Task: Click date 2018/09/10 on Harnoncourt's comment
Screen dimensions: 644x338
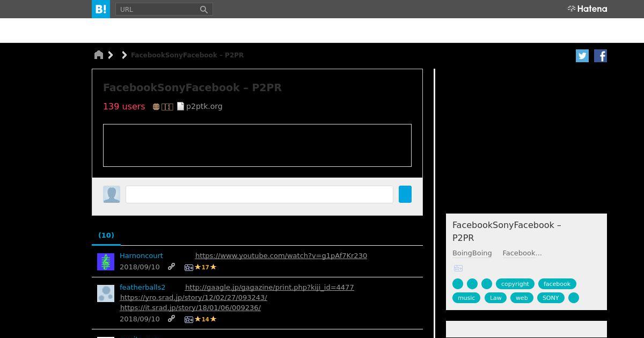Action: click(140, 267)
